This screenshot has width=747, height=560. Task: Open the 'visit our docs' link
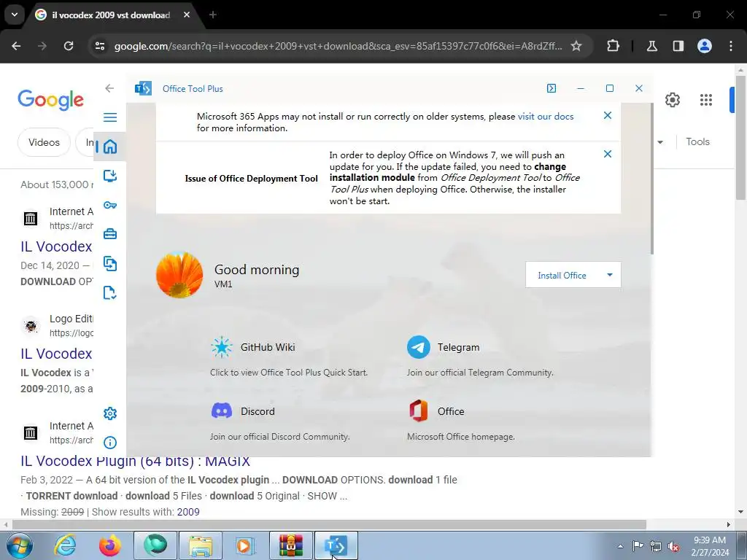[546, 116]
